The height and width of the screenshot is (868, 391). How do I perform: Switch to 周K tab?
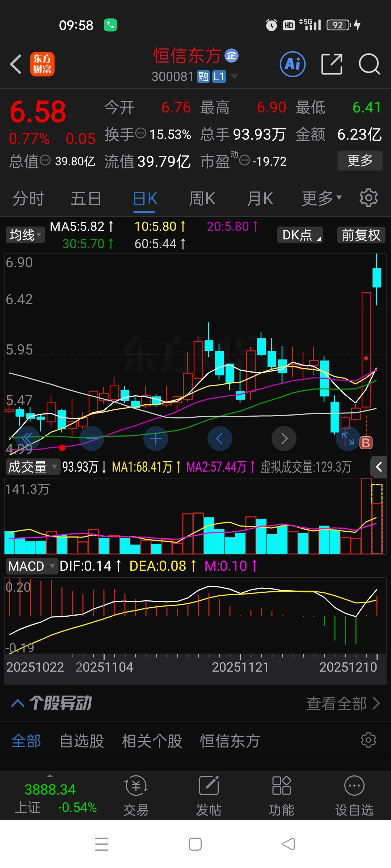pyautogui.click(x=202, y=199)
